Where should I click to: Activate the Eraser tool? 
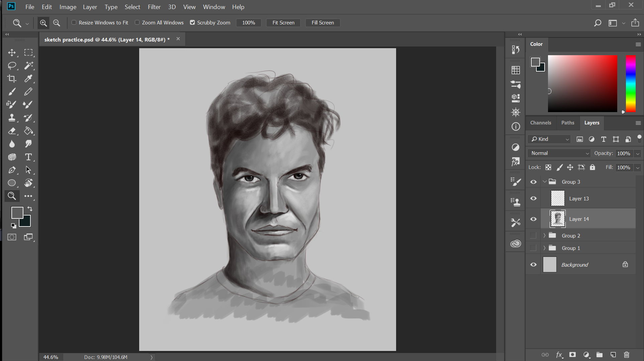click(12, 131)
